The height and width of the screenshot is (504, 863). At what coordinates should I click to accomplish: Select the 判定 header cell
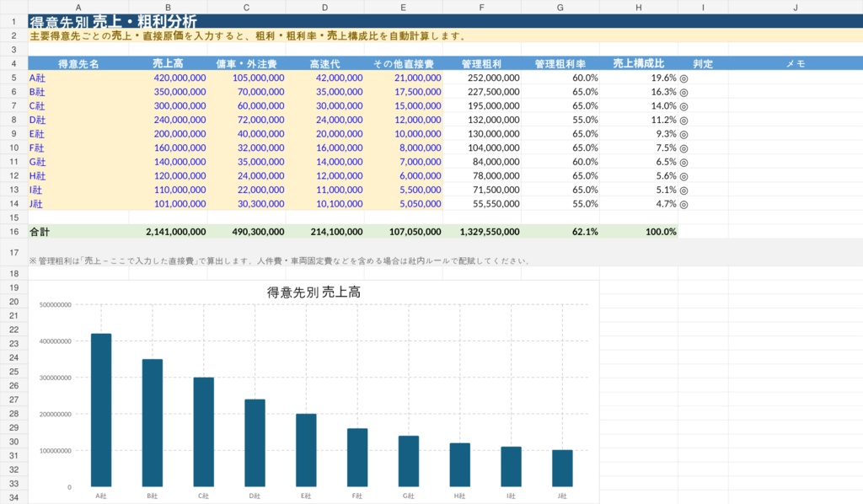[703, 63]
